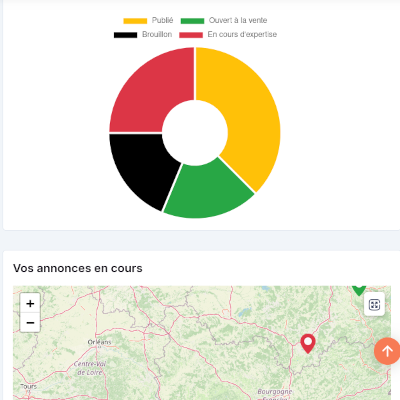Open the map fullscreen view
The width and height of the screenshot is (400, 400).
(x=374, y=304)
